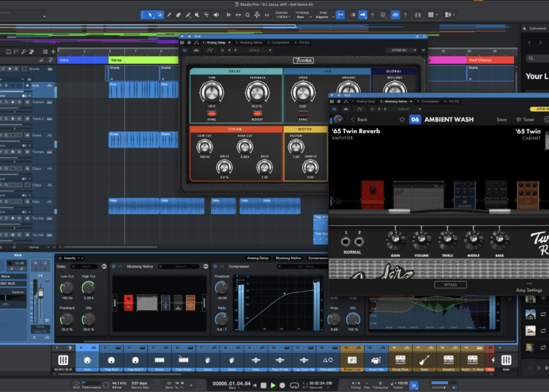Favorite Ambient Wash preset with star icon
549x392 pixels.
[x=402, y=120]
